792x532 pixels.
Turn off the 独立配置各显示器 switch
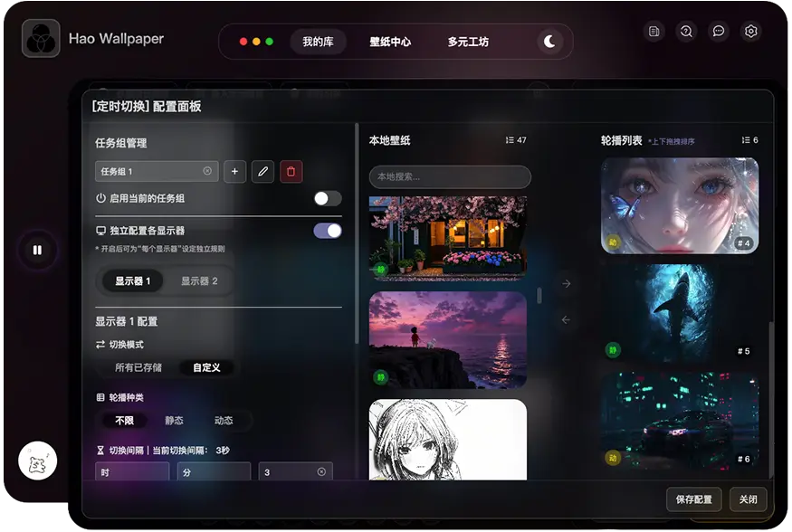(x=328, y=231)
